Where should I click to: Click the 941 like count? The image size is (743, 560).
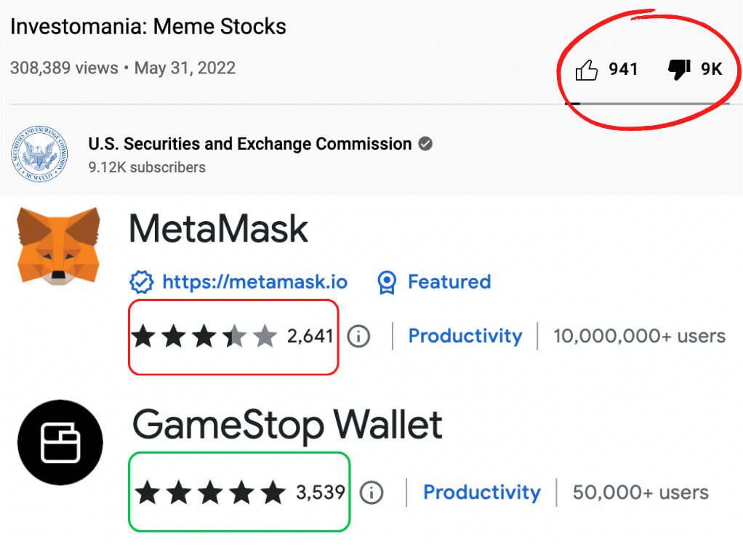[x=623, y=69]
